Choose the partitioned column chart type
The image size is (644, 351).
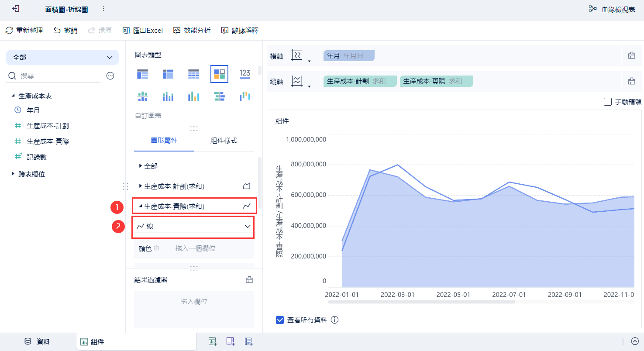[x=143, y=96]
